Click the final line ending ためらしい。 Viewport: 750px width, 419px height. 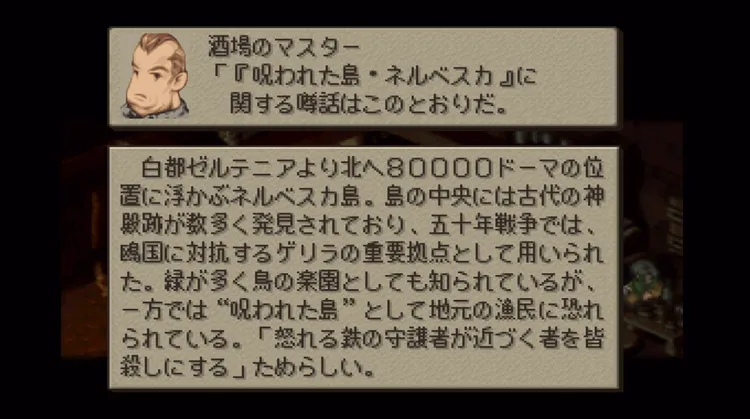247,367
